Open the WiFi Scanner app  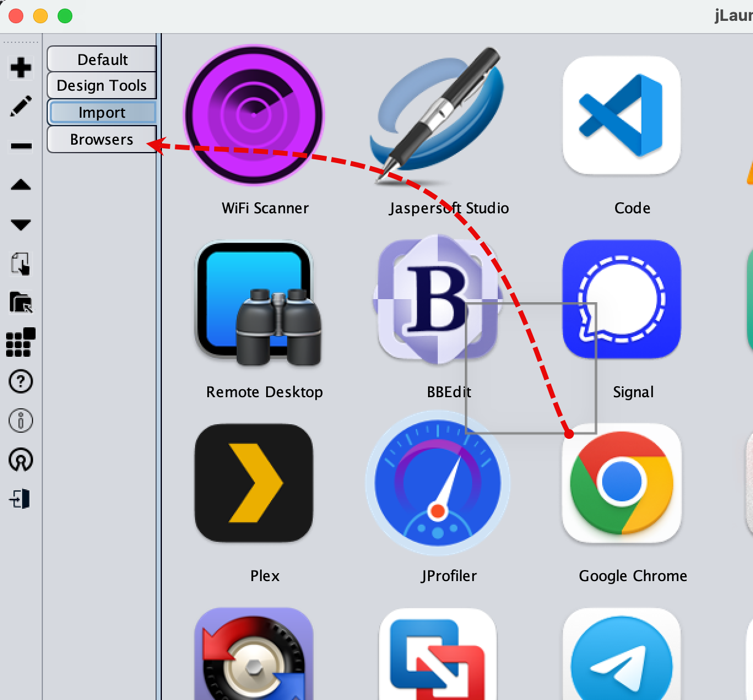[x=254, y=115]
